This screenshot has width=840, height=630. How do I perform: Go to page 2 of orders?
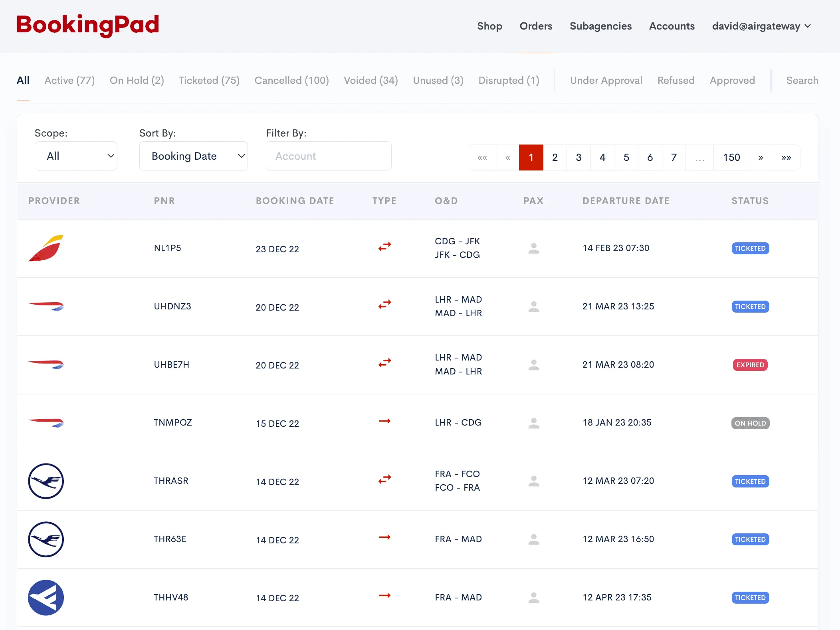[555, 158]
